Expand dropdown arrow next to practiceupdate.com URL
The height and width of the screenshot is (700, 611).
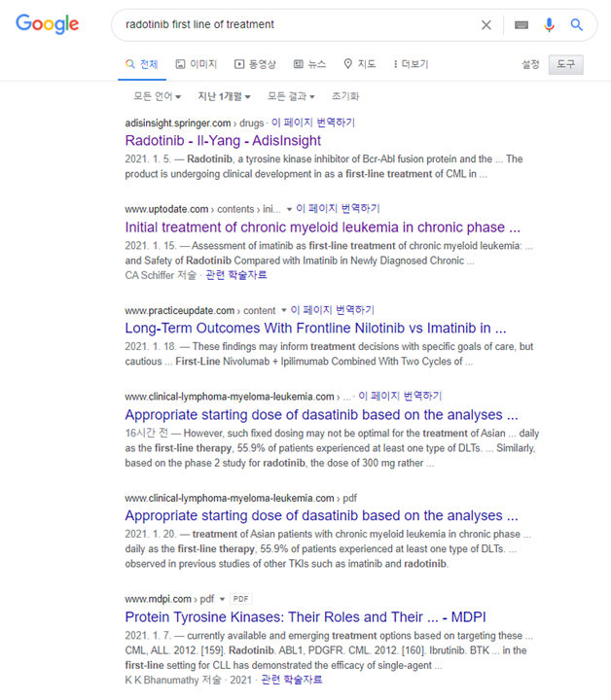click(x=284, y=310)
